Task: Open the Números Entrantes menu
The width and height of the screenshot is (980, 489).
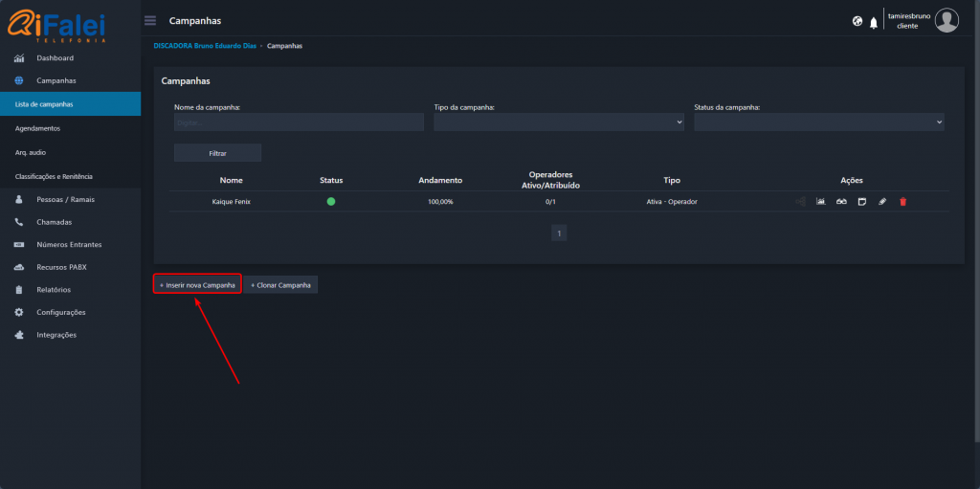Action: (x=70, y=245)
